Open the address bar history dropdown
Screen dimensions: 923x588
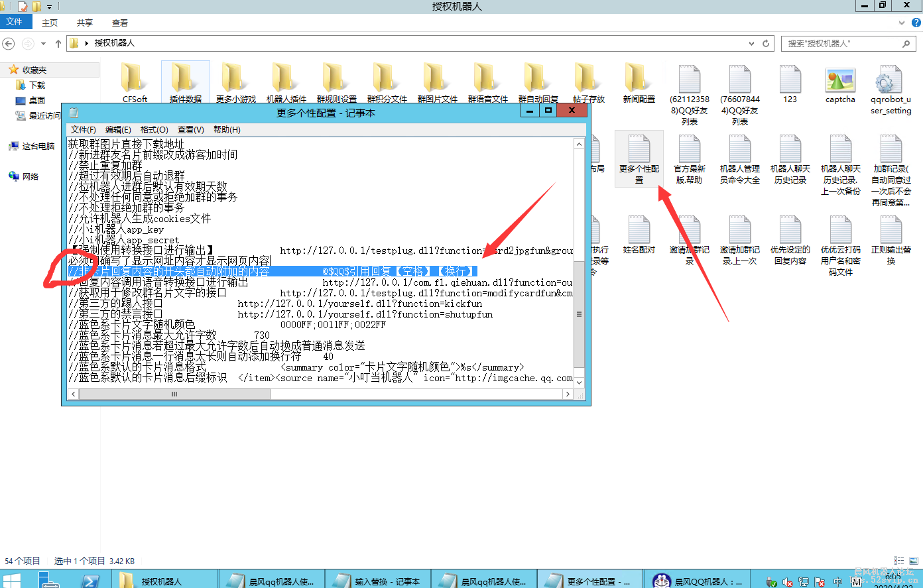point(751,43)
